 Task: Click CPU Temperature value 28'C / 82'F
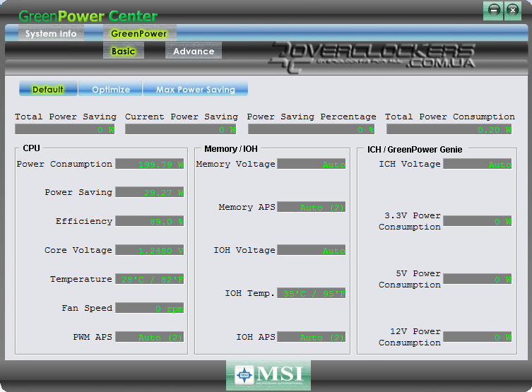click(150, 279)
